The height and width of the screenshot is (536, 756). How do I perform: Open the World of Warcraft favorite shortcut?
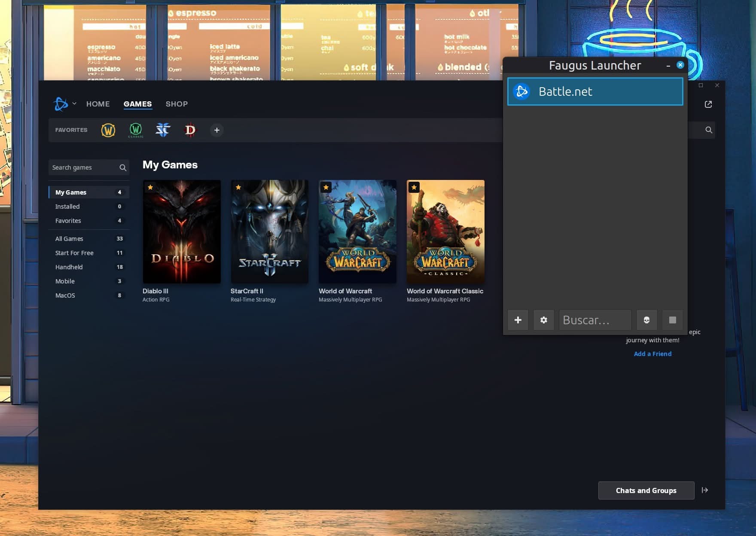(x=108, y=130)
